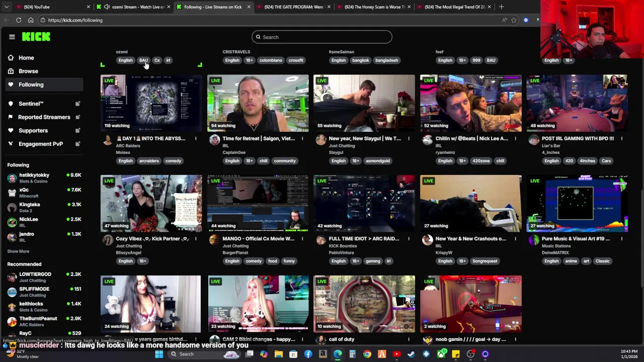Open options menu for MANGO Official Cx Movie stream

pos(302,239)
